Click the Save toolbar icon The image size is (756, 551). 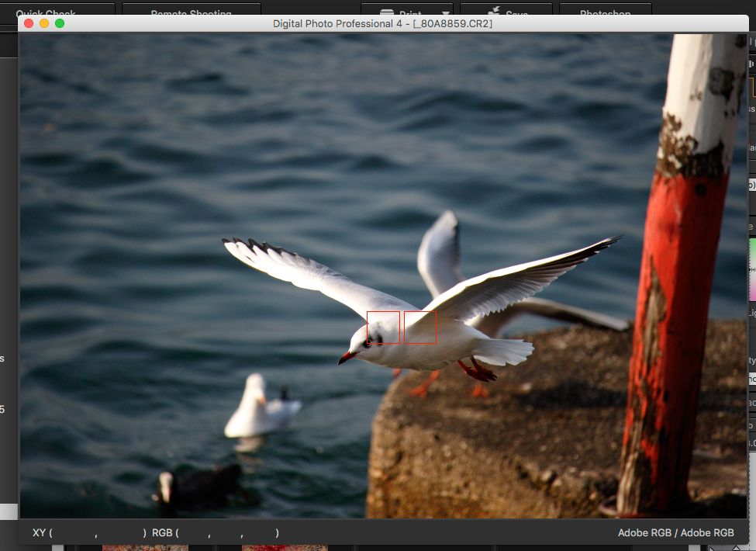tap(494, 12)
